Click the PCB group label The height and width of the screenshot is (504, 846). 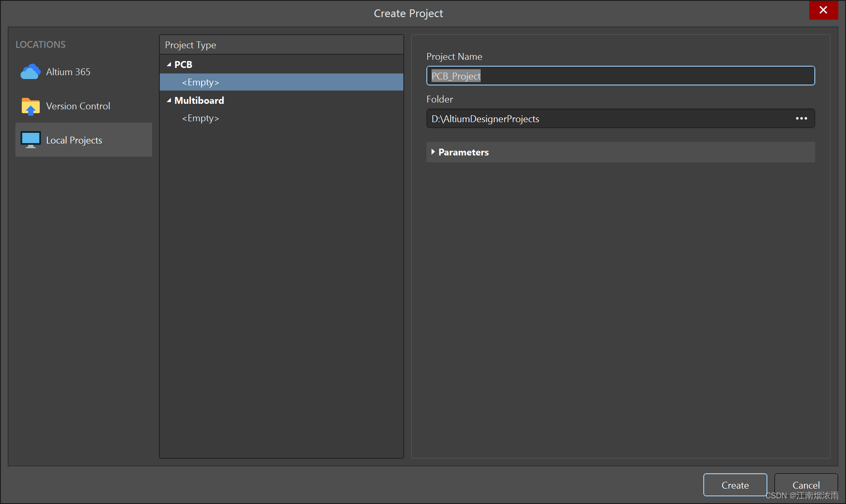(183, 64)
